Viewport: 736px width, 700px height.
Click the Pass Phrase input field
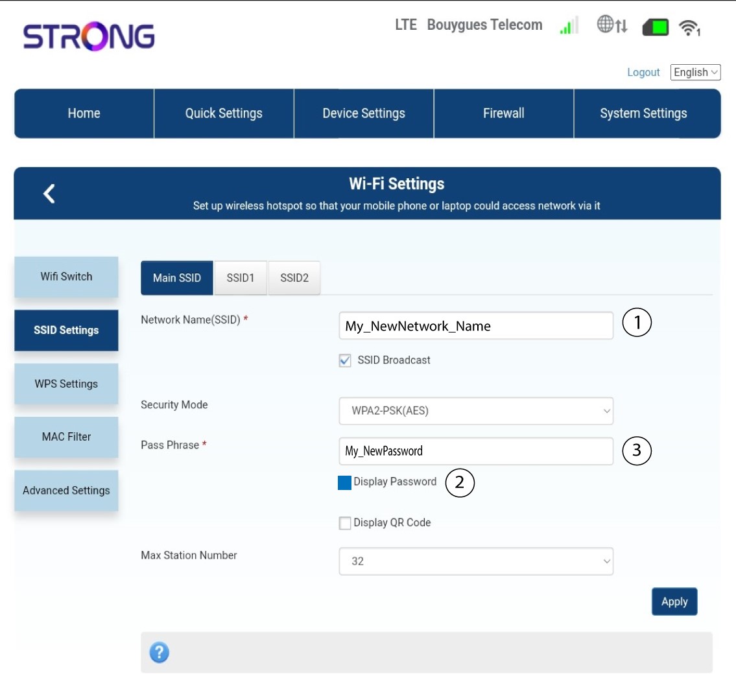[476, 451]
